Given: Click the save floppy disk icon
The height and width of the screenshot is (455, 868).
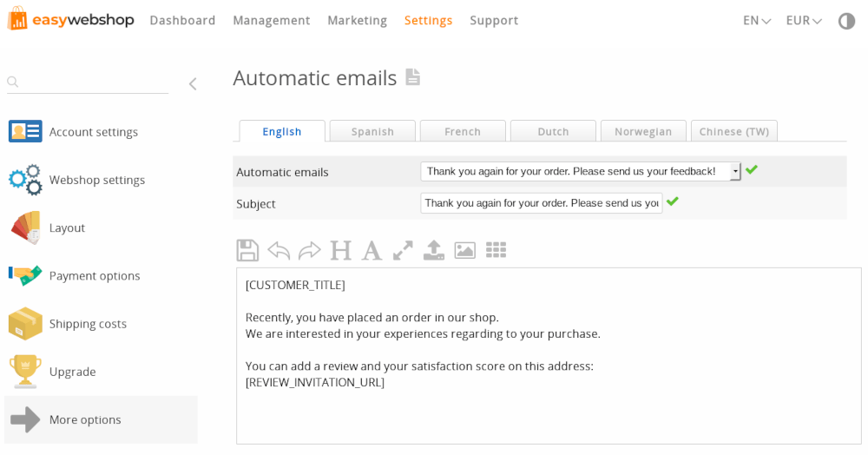Looking at the screenshot, I should 247,250.
